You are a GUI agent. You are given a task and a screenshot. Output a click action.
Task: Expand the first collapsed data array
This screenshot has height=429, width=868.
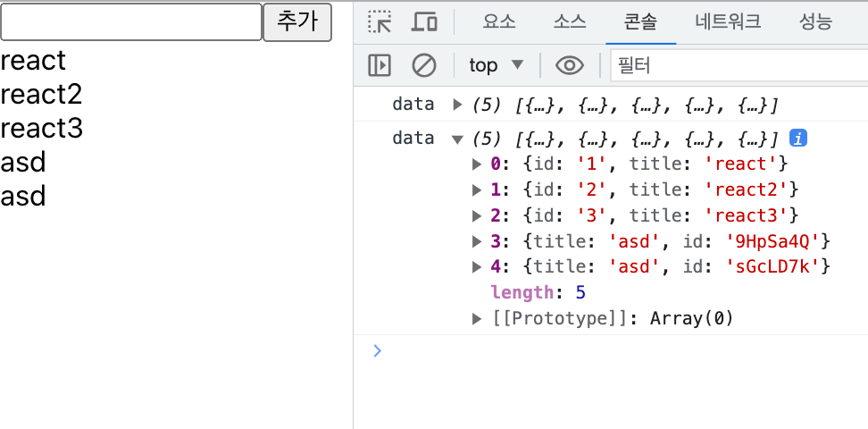[x=457, y=105]
